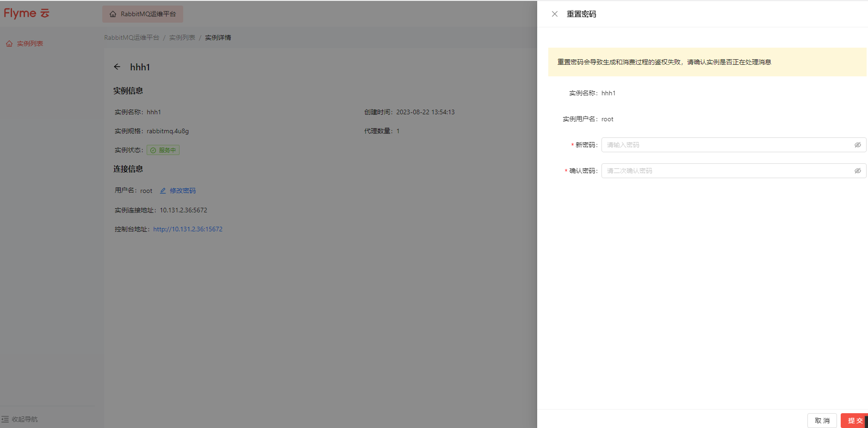Open RabbitMQ ops platform tab
This screenshot has height=428, width=868.
coord(143,14)
